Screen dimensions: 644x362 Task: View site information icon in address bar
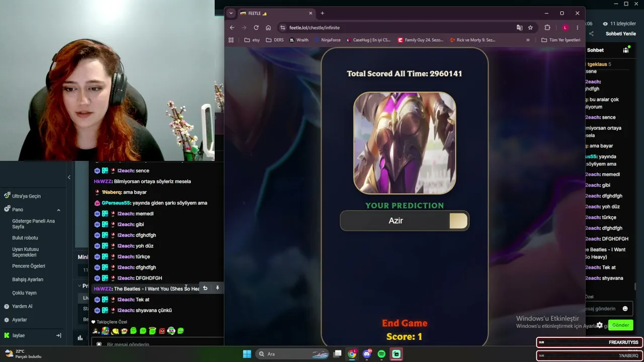[283, 28]
